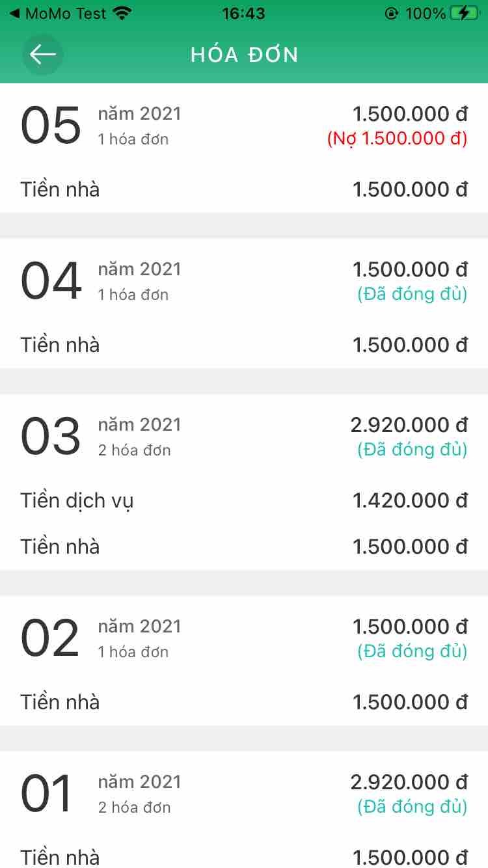This screenshot has height=868, width=488.
Task: Tap the battery charging icon
Action: tap(463, 13)
